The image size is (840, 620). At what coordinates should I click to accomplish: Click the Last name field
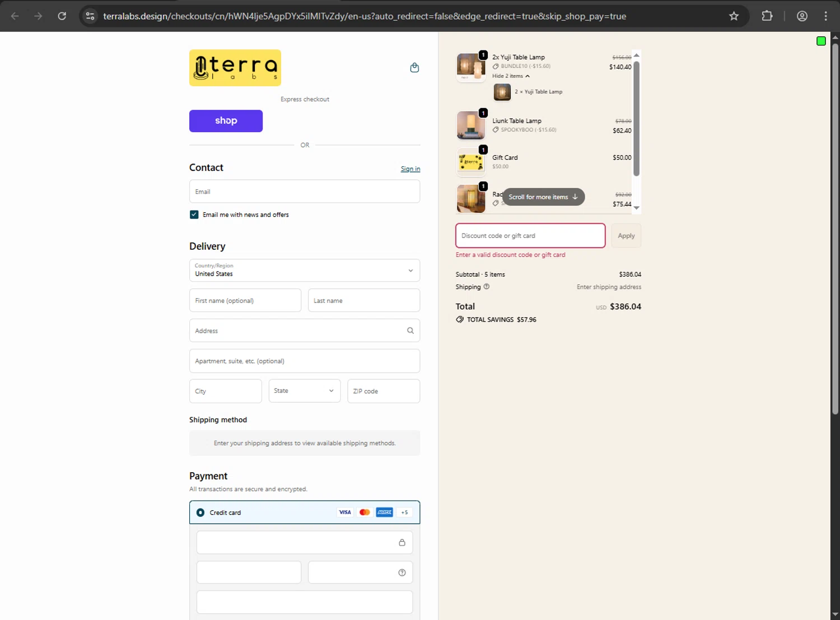point(364,301)
